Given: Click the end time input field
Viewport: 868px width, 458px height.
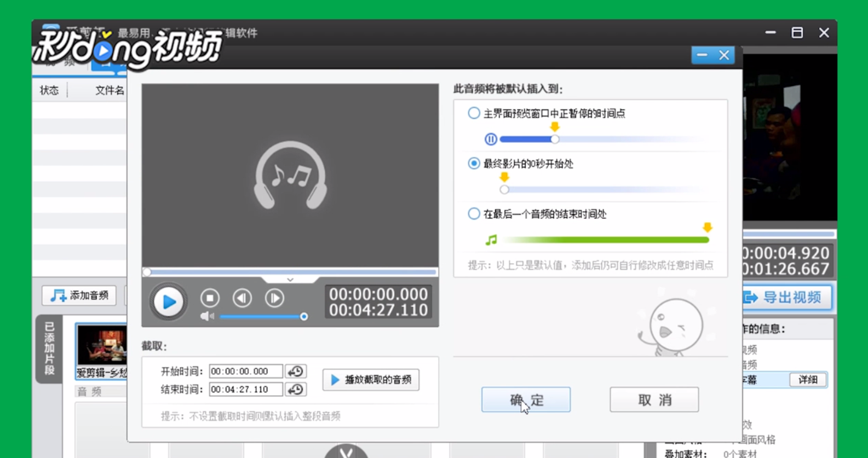Looking at the screenshot, I should [246, 390].
